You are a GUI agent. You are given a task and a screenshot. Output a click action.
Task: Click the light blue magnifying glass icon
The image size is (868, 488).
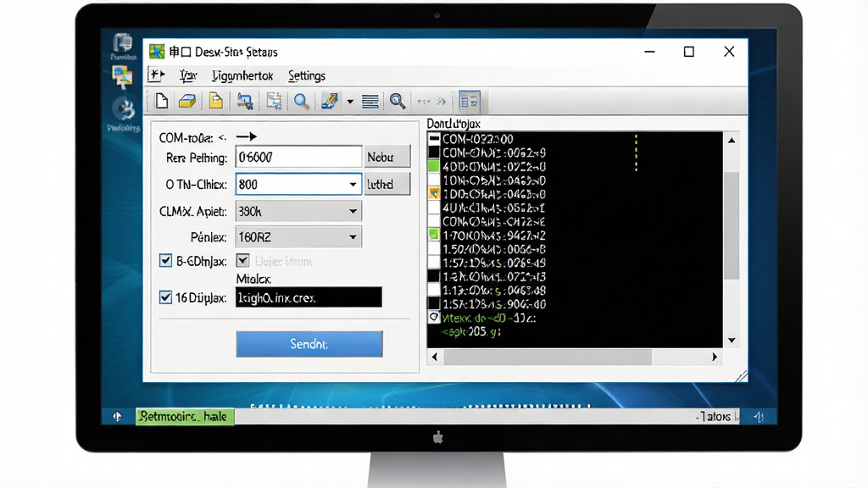[x=301, y=102]
